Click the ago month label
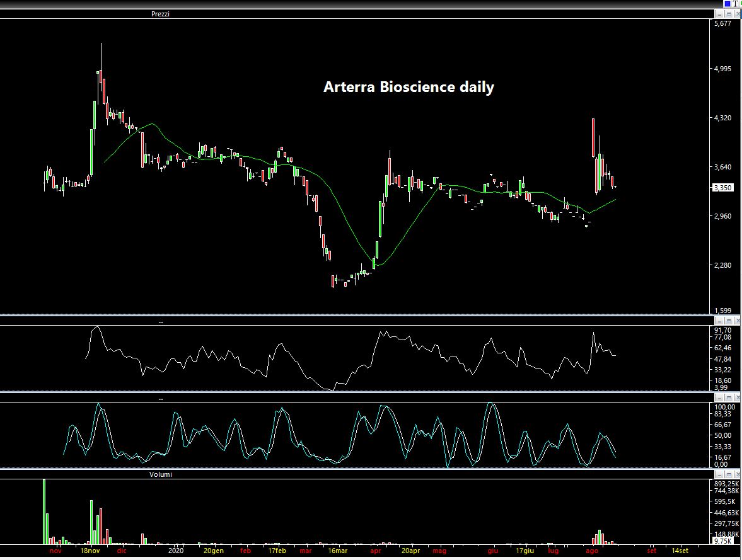Image resolution: width=742 pixels, height=560 pixels. [x=592, y=551]
